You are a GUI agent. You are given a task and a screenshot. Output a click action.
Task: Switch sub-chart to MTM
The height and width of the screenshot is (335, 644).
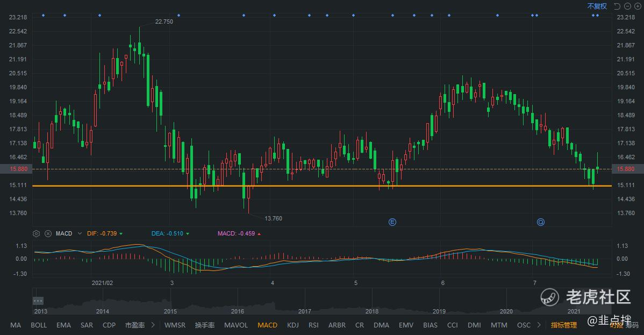click(x=499, y=325)
